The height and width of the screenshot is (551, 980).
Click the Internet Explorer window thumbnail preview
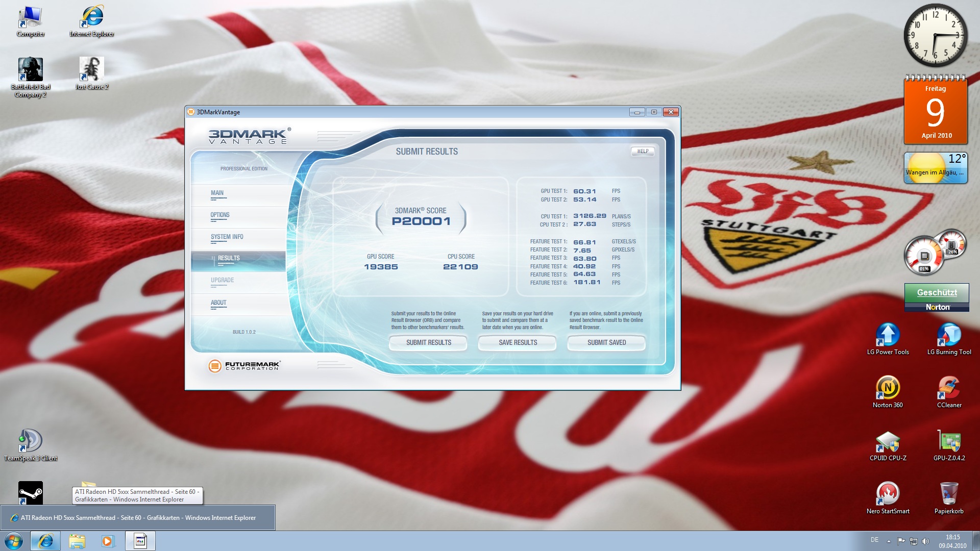tap(138, 517)
